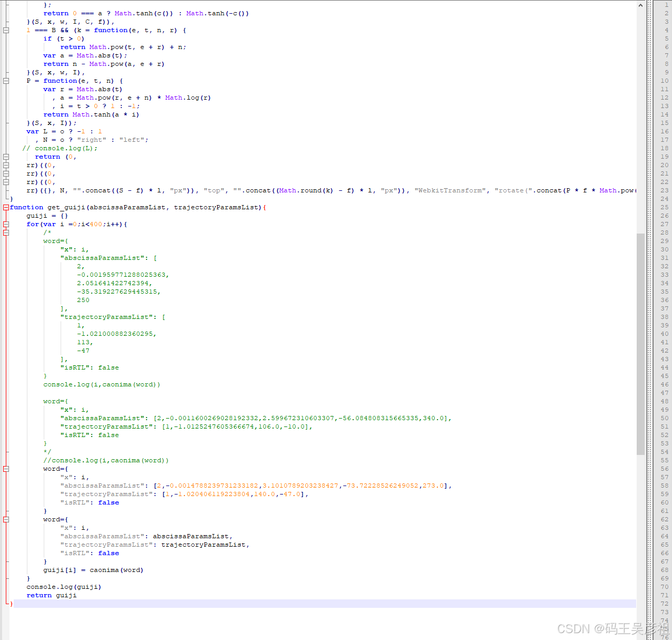672x640 pixels.
Task: Click the abscissaParamsList line containing 273.0
Action: (256, 486)
